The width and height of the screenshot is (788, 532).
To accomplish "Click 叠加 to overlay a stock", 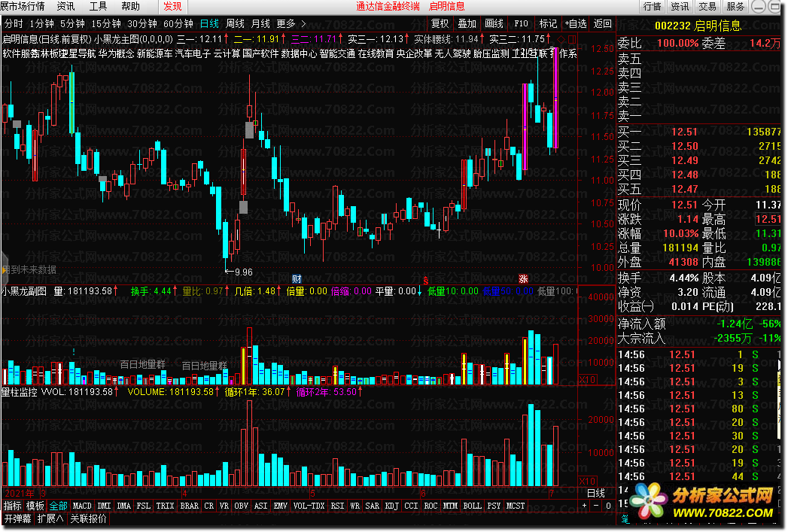I will coord(467,23).
